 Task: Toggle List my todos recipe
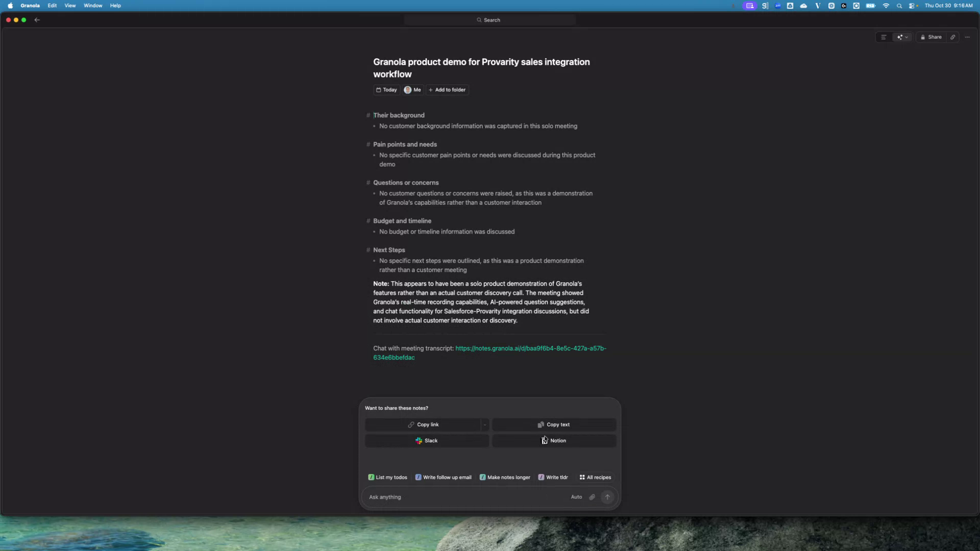click(387, 477)
